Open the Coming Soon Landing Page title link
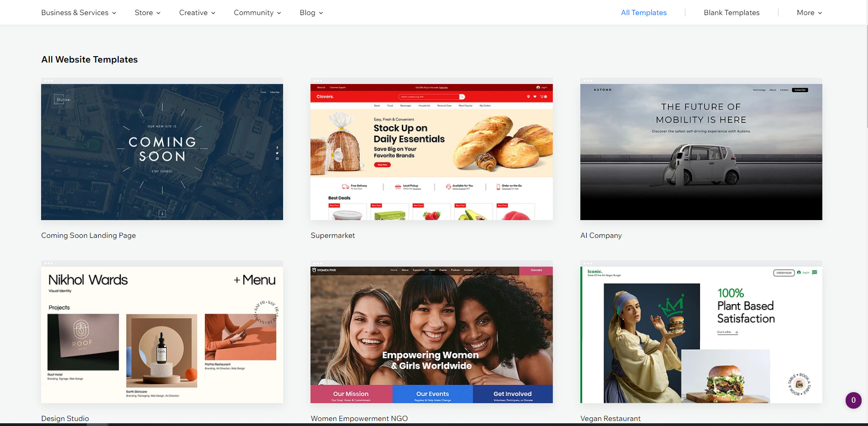The image size is (868, 426). [89, 236]
